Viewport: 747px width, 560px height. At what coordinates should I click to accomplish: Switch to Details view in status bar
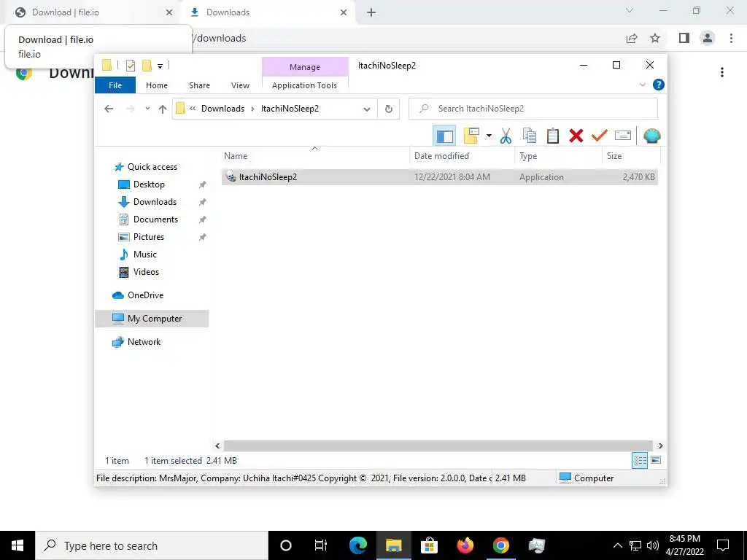click(640, 460)
